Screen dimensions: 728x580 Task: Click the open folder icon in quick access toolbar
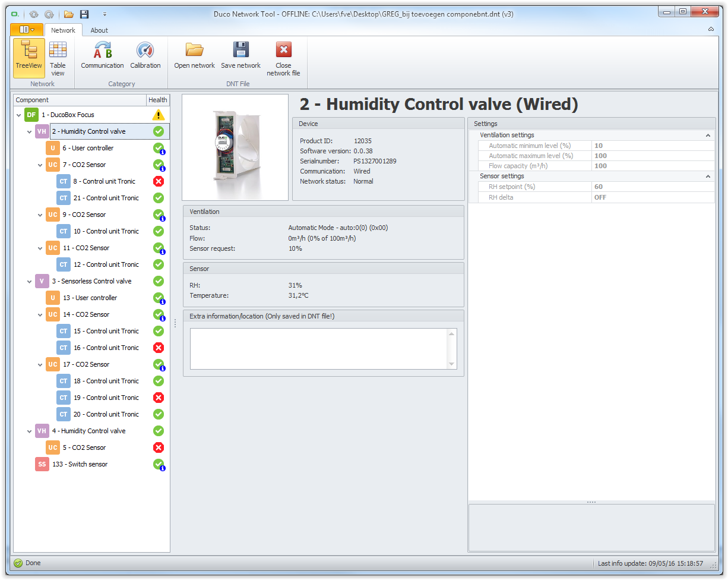coord(69,14)
